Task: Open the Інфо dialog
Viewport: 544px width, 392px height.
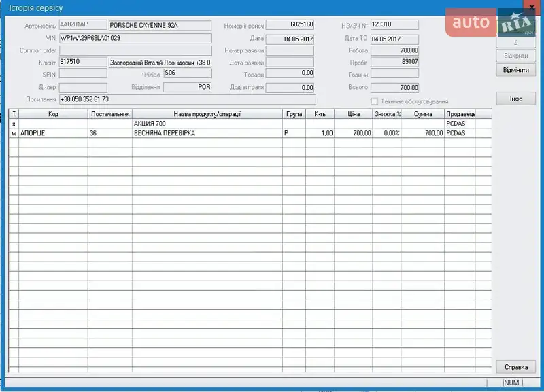Action: 516,99
